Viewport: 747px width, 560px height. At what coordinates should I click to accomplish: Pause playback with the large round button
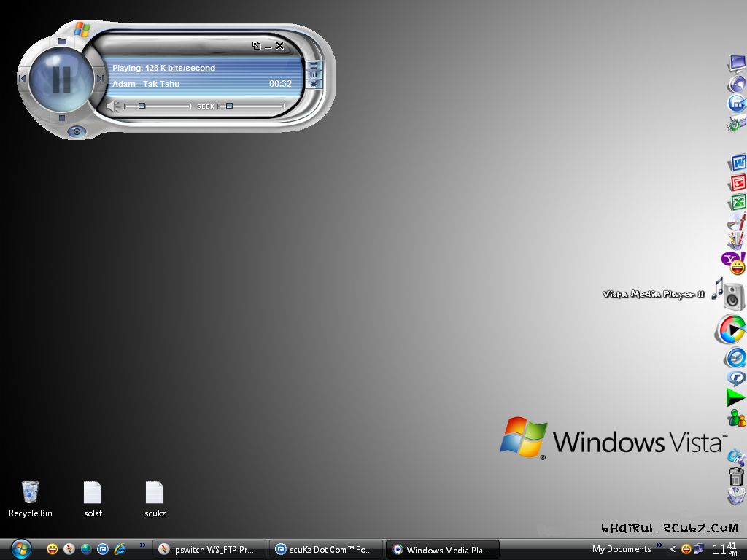(61, 79)
